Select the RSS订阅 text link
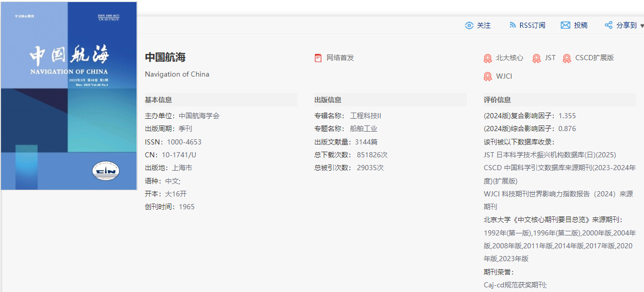 (x=532, y=25)
